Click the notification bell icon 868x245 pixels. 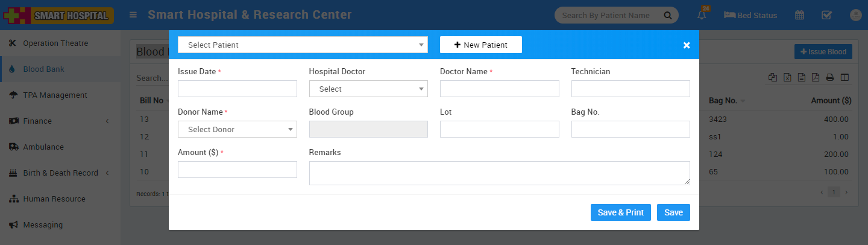pyautogui.click(x=702, y=16)
